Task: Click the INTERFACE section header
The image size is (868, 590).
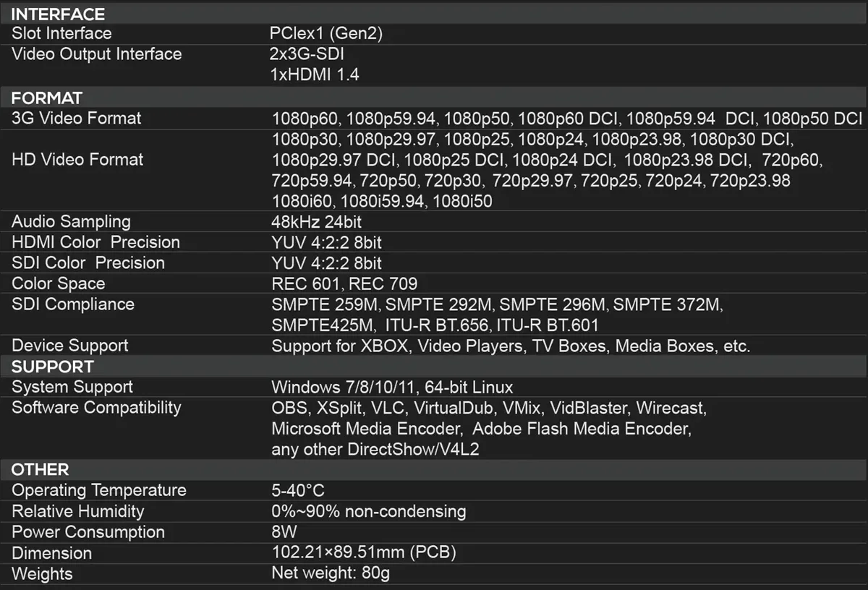Action: (59, 14)
